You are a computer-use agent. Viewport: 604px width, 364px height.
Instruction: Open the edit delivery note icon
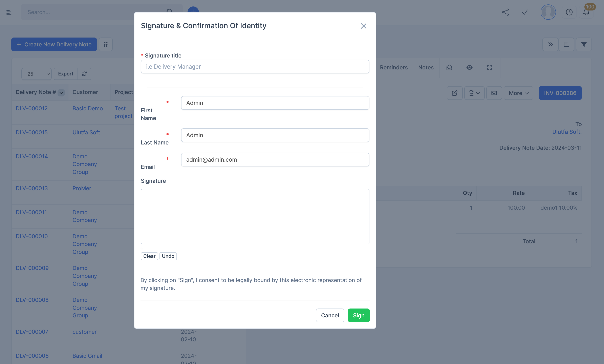click(x=454, y=93)
